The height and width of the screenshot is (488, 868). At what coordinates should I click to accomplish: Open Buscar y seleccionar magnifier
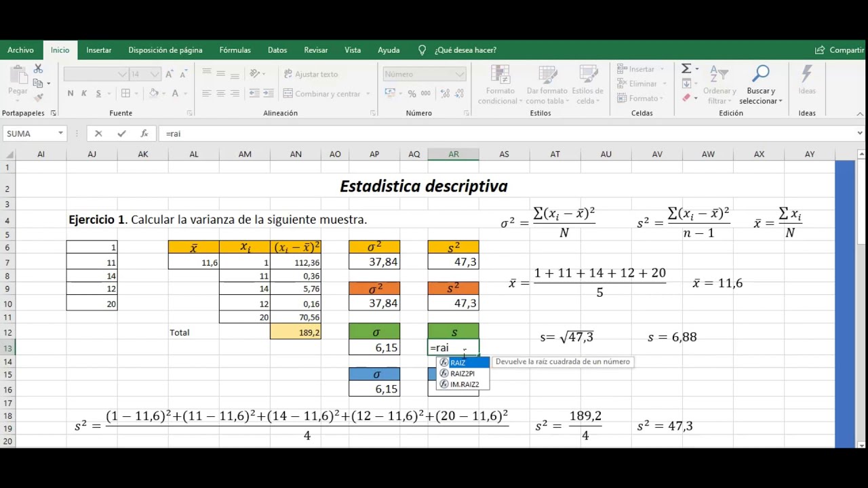pyautogui.click(x=761, y=85)
